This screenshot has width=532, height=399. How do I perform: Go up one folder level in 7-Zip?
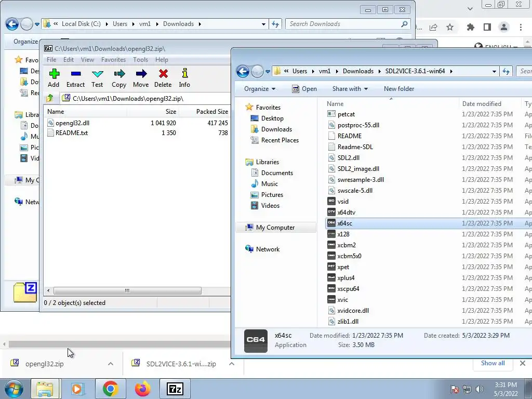click(50, 98)
